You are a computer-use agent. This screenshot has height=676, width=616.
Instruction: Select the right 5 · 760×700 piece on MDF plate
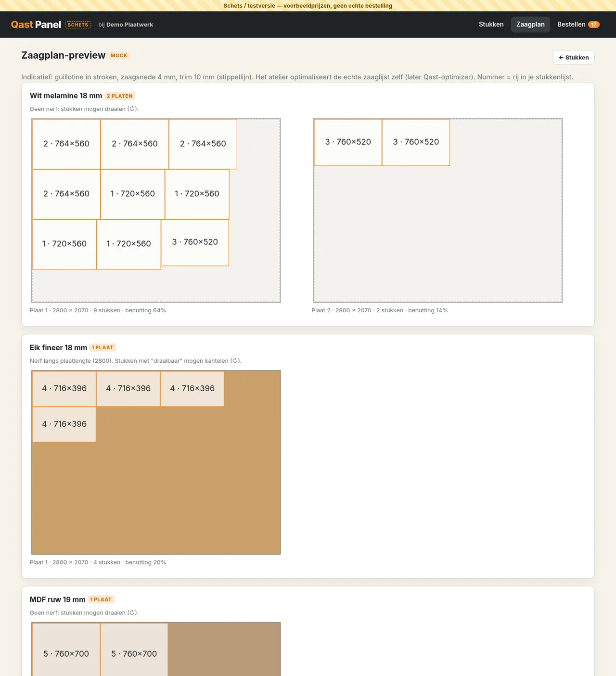click(134, 650)
